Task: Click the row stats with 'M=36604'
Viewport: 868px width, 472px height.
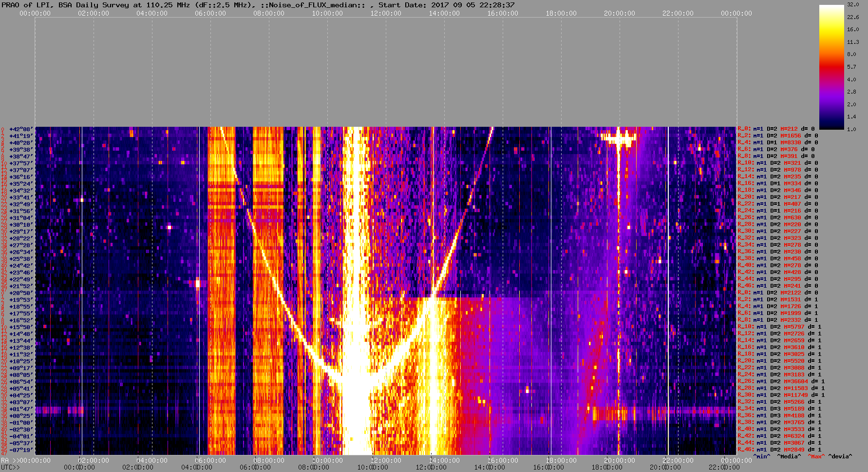Action: tap(781, 381)
